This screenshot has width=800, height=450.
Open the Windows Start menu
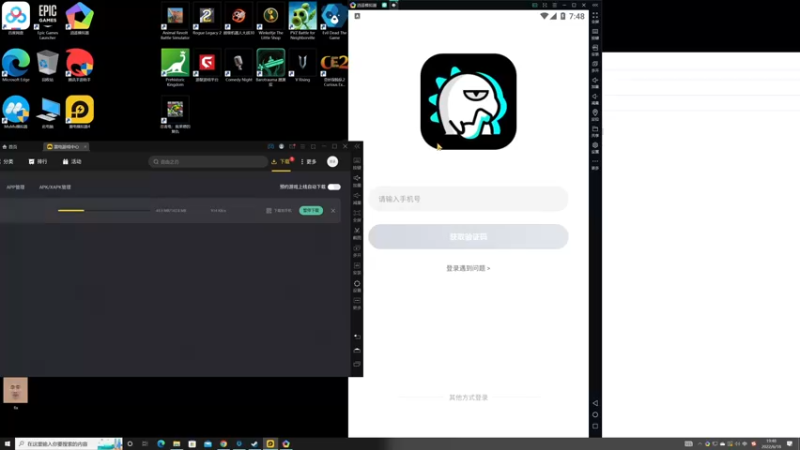pos(7,444)
